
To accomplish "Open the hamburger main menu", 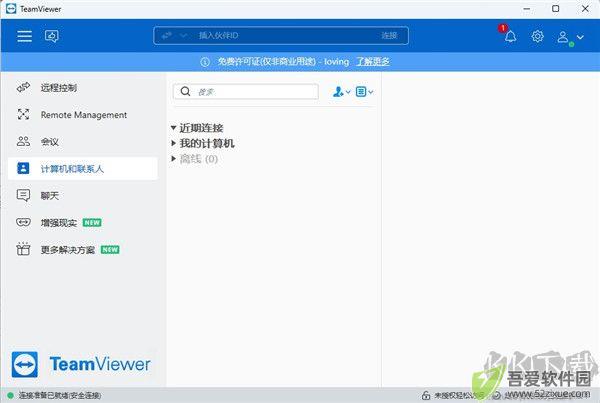I will point(24,36).
